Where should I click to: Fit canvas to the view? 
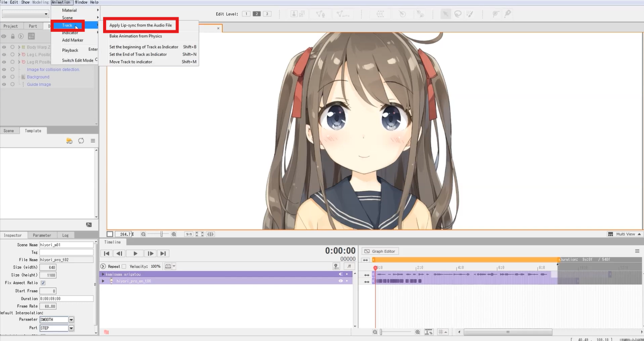(200, 234)
